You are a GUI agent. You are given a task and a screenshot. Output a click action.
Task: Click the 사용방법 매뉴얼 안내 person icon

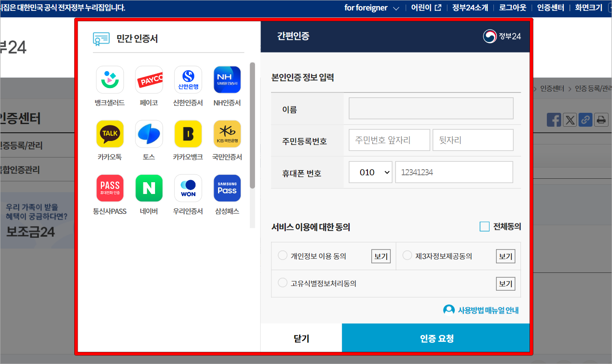(x=449, y=310)
